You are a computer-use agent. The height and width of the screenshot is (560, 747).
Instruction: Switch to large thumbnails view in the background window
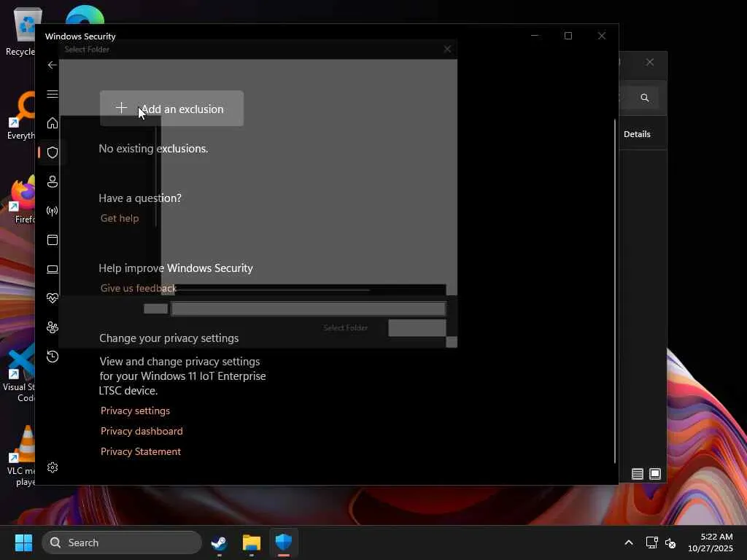[655, 474]
